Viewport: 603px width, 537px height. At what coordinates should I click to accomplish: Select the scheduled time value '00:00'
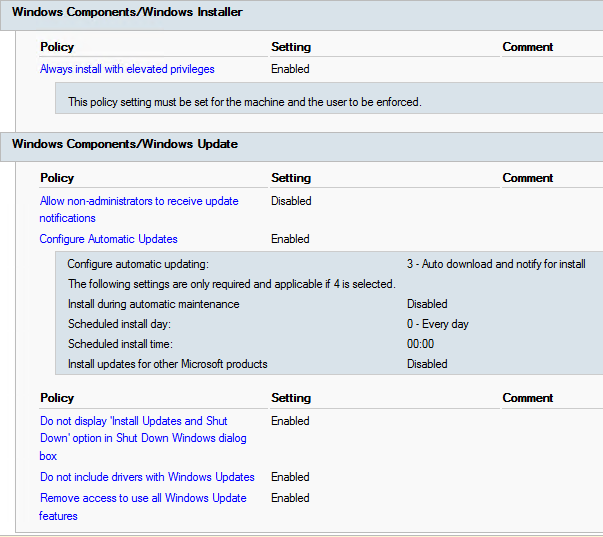pos(420,344)
